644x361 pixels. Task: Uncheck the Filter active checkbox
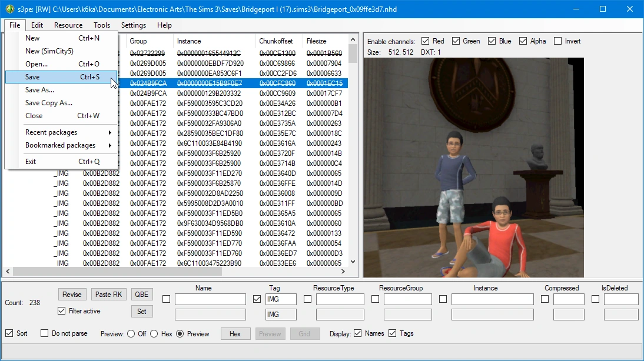tap(62, 311)
